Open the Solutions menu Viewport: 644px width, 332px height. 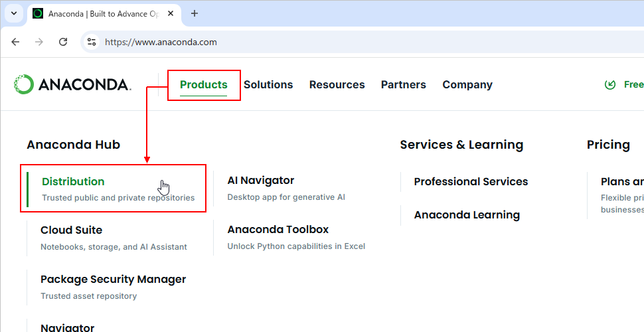coord(268,84)
